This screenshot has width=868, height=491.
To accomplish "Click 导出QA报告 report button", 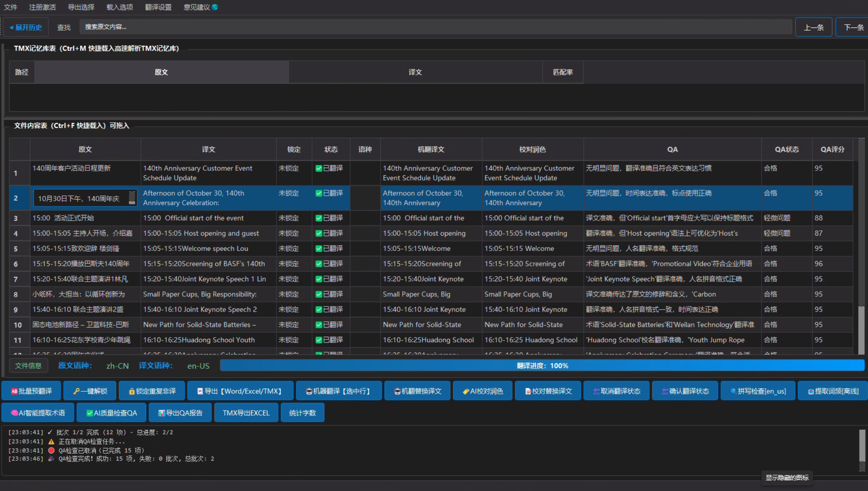I will click(x=180, y=413).
